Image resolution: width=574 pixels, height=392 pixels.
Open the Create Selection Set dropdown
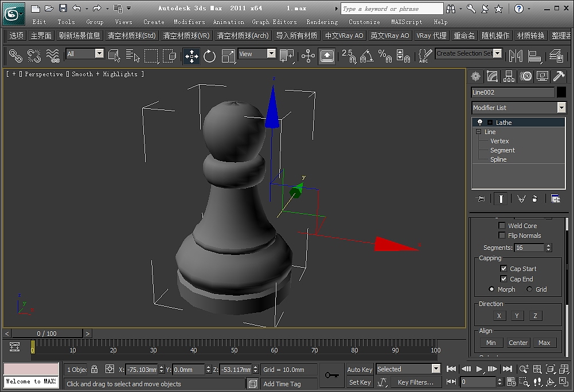pos(497,53)
